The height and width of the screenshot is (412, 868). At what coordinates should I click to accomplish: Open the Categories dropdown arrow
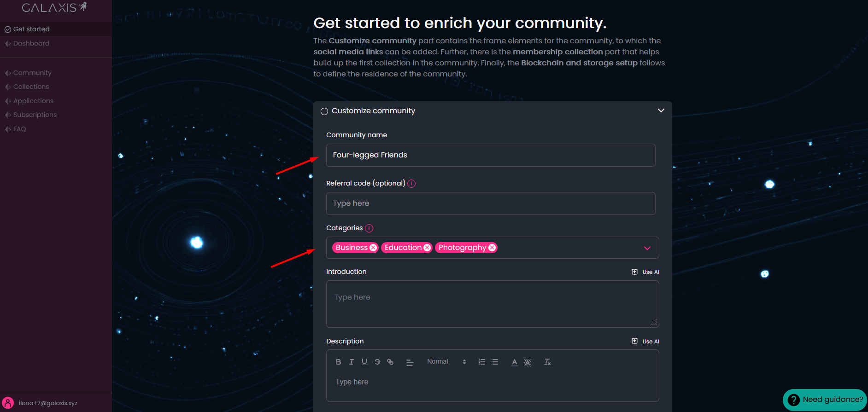647,248
